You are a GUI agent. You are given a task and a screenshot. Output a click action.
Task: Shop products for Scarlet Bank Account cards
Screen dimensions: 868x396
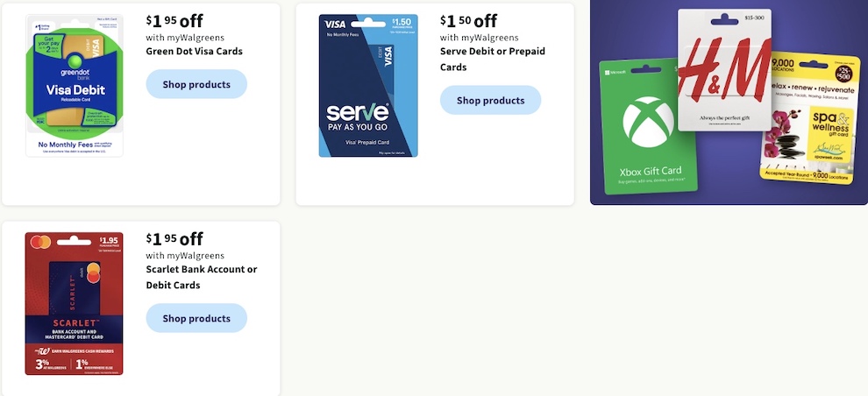point(196,318)
